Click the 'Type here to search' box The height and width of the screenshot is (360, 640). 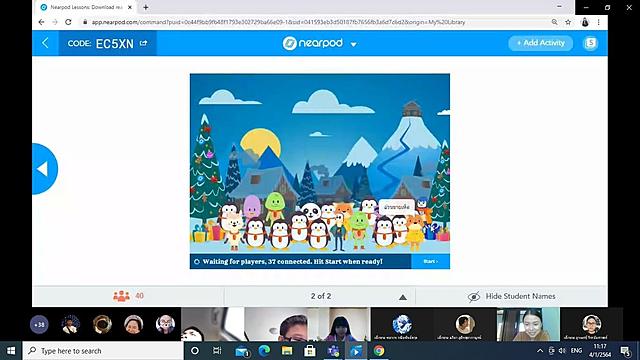pyautogui.click(x=103, y=351)
